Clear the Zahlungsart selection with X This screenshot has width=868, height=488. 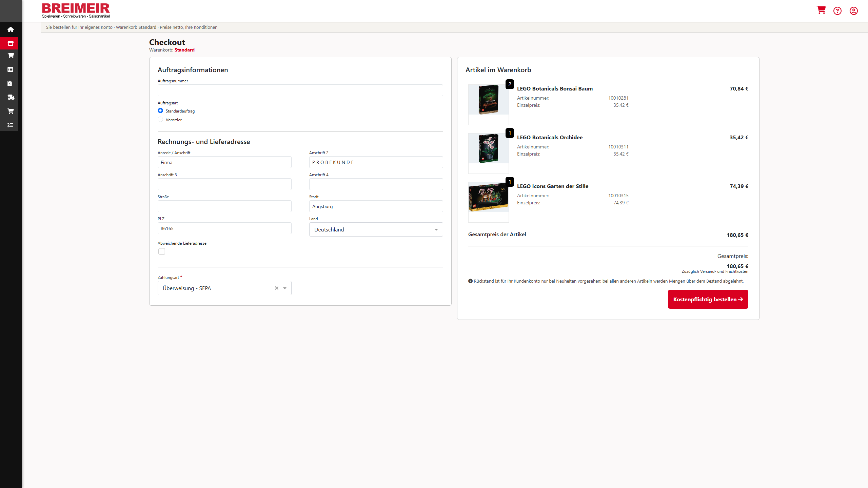pyautogui.click(x=277, y=288)
